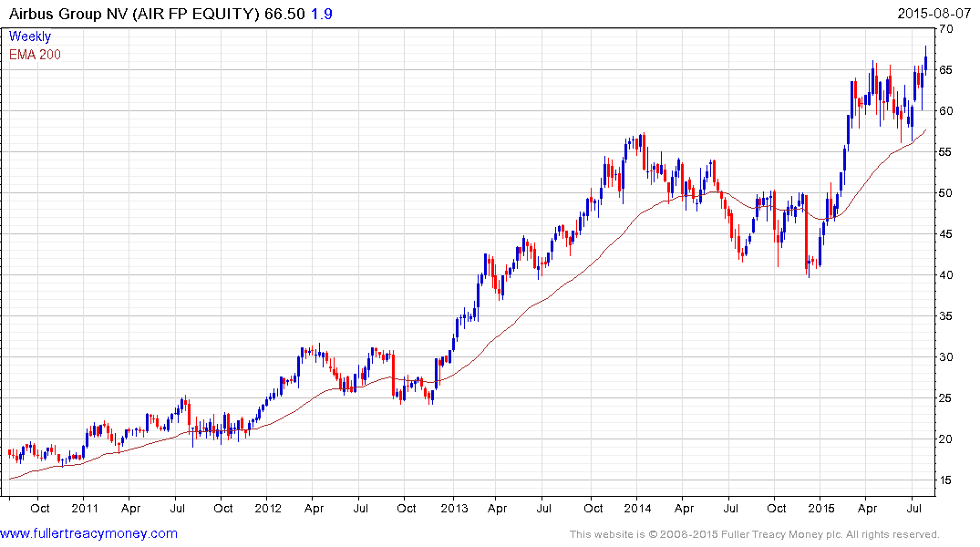Click the 15 price level label
The image size is (980, 547).
946,480
